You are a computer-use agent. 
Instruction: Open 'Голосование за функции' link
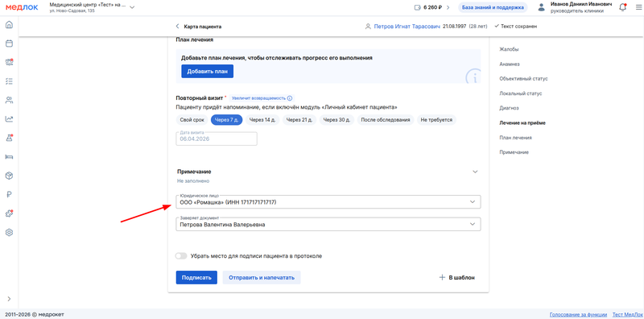578,315
